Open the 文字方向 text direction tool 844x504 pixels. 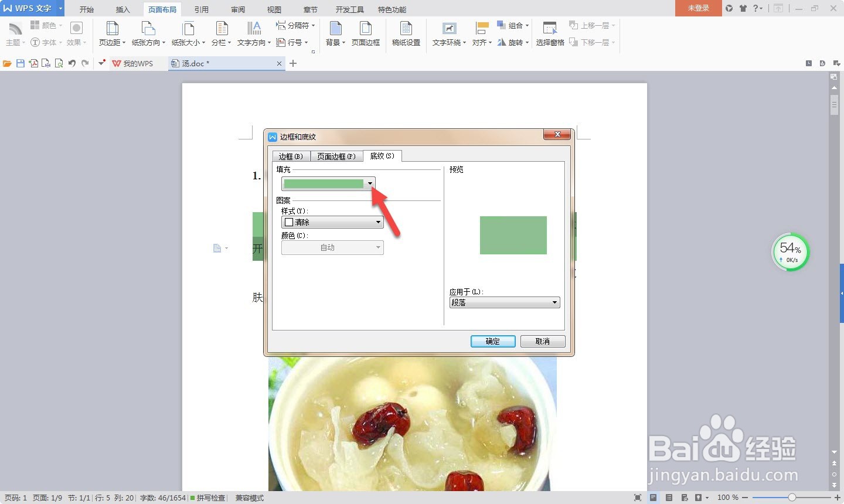(x=254, y=33)
